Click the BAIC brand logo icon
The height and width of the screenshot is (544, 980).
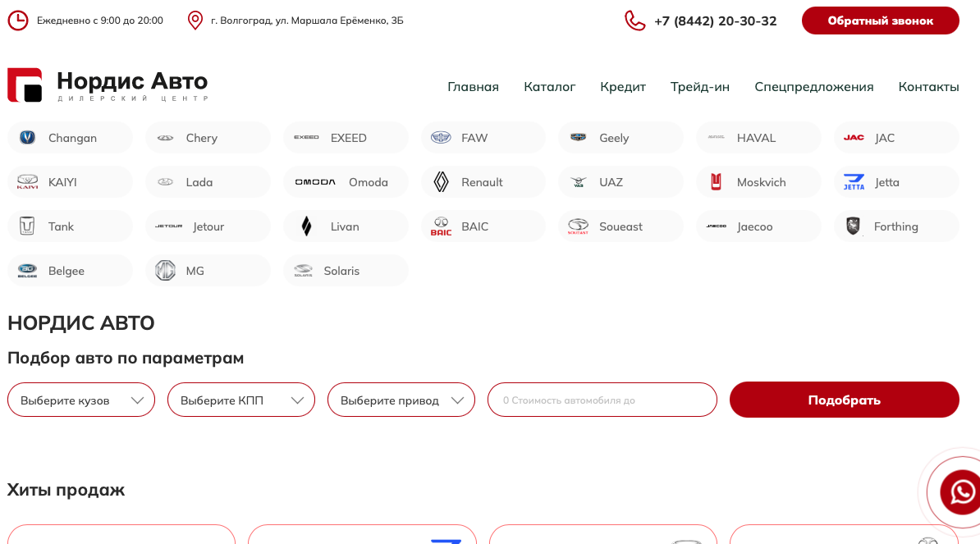click(441, 226)
